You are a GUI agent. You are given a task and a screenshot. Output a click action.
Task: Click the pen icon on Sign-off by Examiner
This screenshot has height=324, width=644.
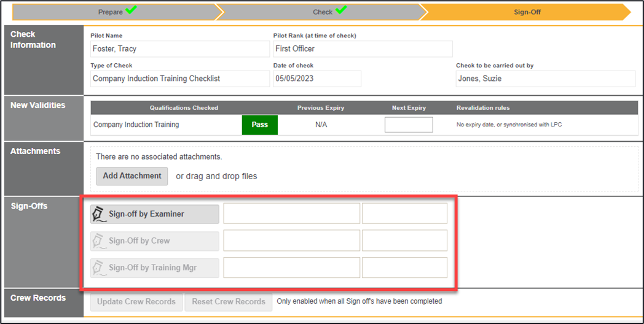coord(98,214)
